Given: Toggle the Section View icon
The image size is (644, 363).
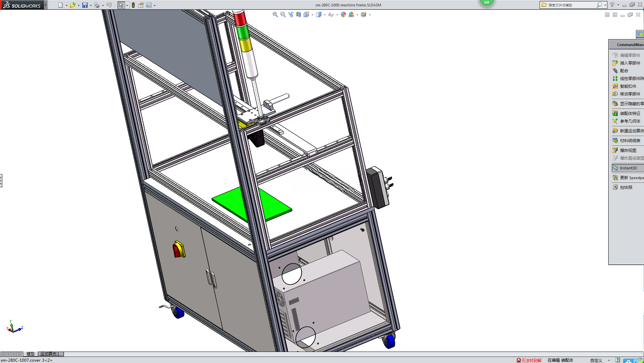Looking at the screenshot, I should click(298, 15).
